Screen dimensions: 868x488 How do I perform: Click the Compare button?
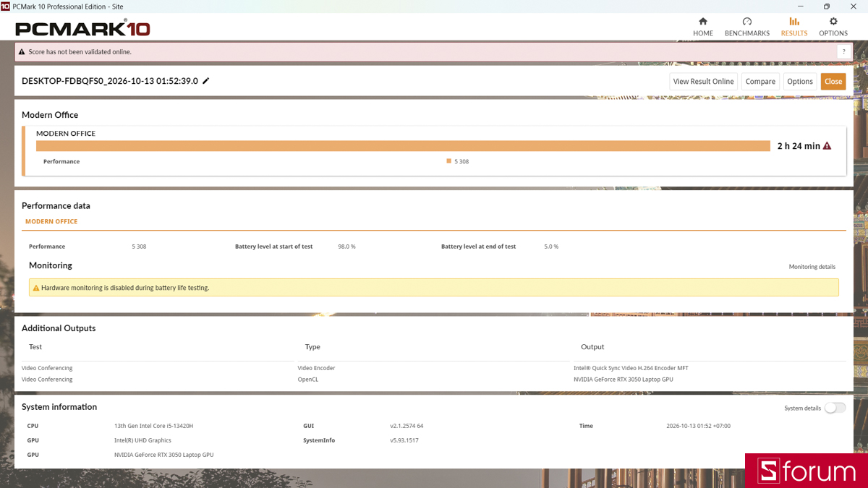(760, 82)
